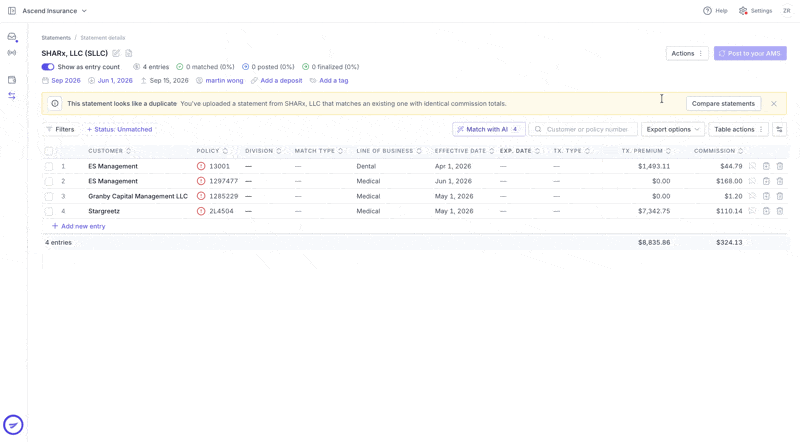Sort by the Policy column
Image resolution: width=800 pixels, height=442 pixels.
pyautogui.click(x=212, y=151)
